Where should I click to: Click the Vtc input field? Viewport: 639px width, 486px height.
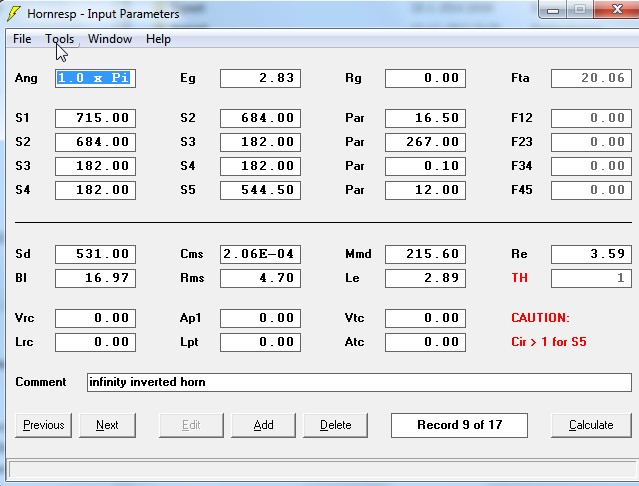click(425, 318)
